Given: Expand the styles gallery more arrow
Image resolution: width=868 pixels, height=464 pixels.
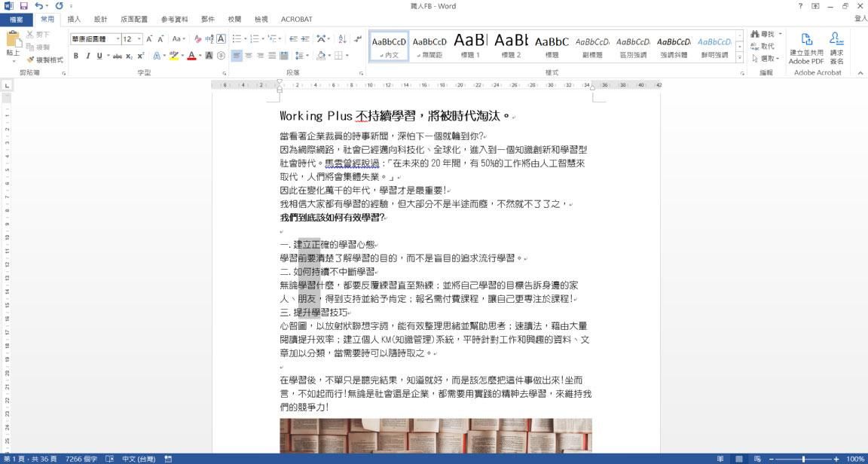Looking at the screenshot, I should click(739, 58).
